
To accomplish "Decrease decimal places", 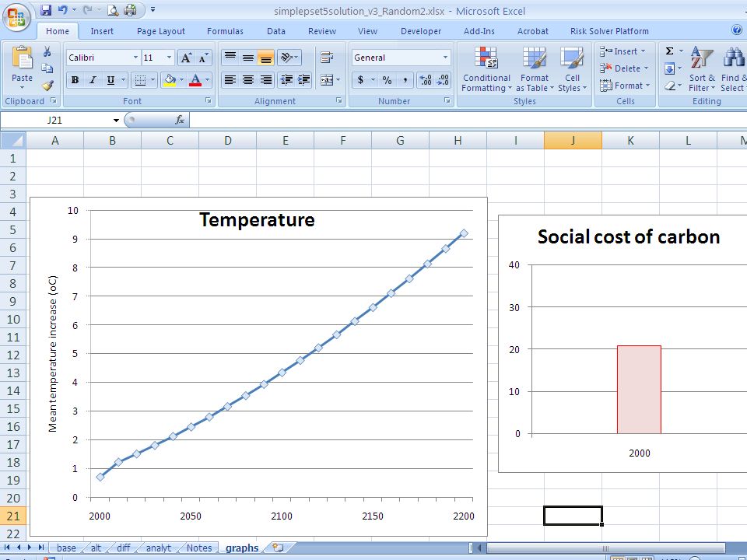I will pos(443,80).
